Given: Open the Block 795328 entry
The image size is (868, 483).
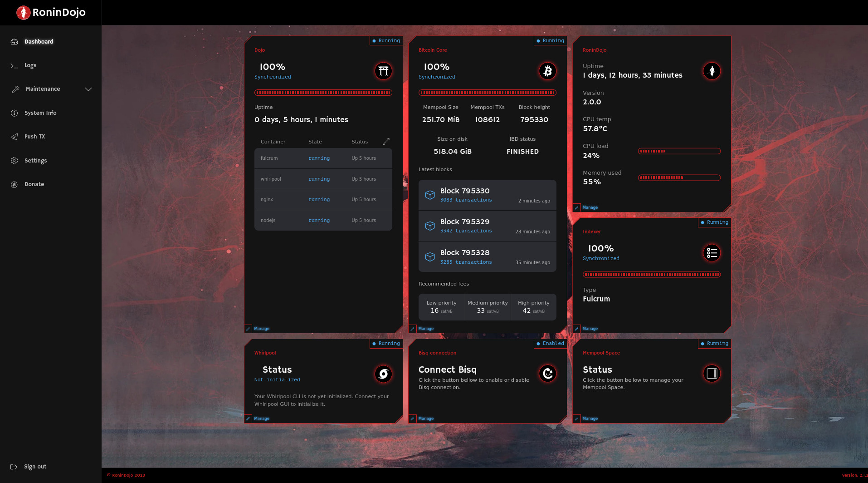Looking at the screenshot, I should (488, 257).
